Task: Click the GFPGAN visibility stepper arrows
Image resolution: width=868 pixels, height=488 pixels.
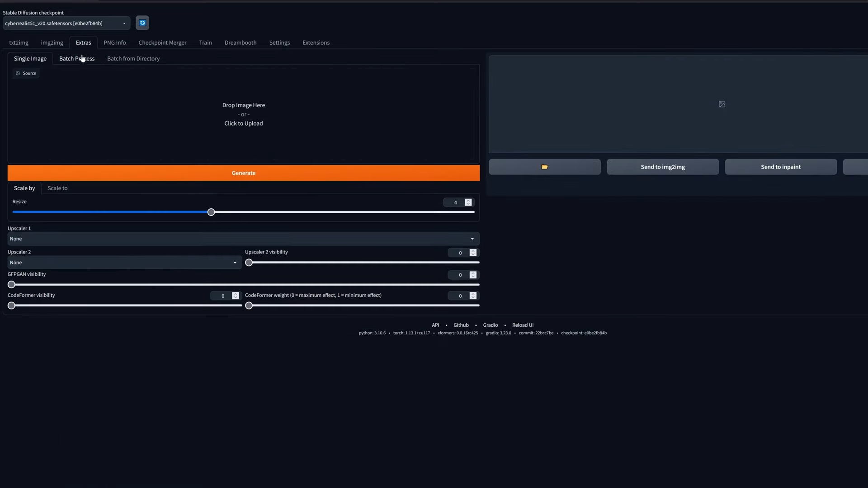Action: click(473, 275)
